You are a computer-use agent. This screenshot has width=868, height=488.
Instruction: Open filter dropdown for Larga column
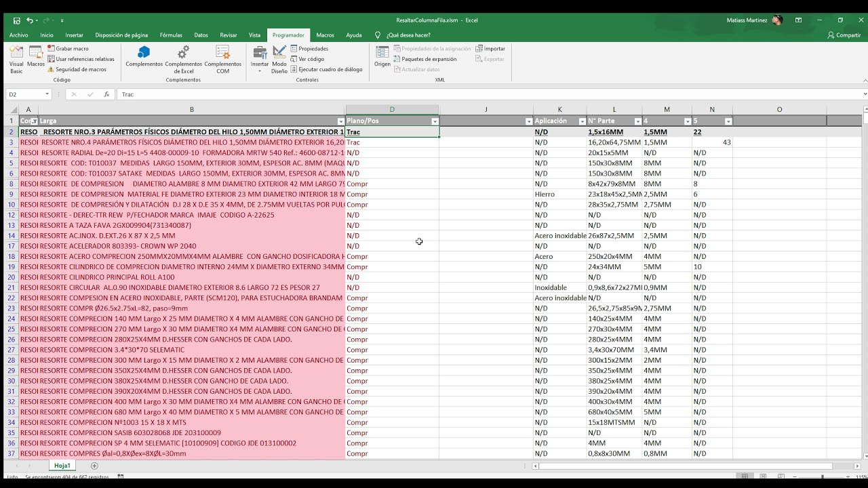(340, 121)
